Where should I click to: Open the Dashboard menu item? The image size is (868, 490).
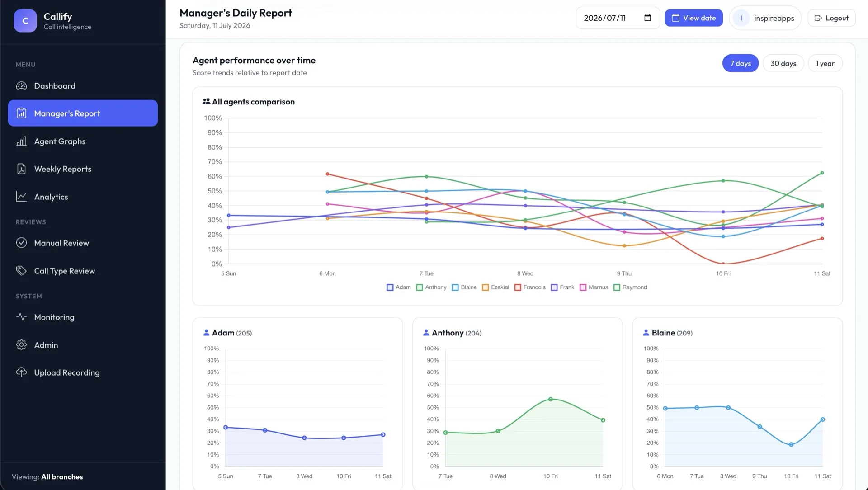tap(83, 86)
